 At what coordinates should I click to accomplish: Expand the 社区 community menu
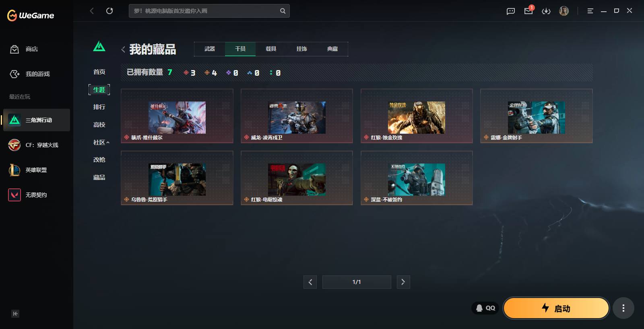click(x=101, y=143)
